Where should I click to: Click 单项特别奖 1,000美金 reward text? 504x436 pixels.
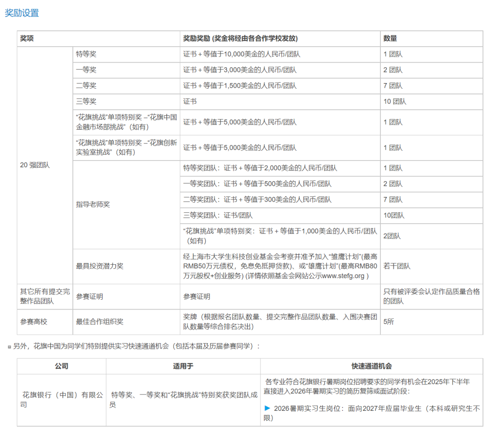click(280, 236)
